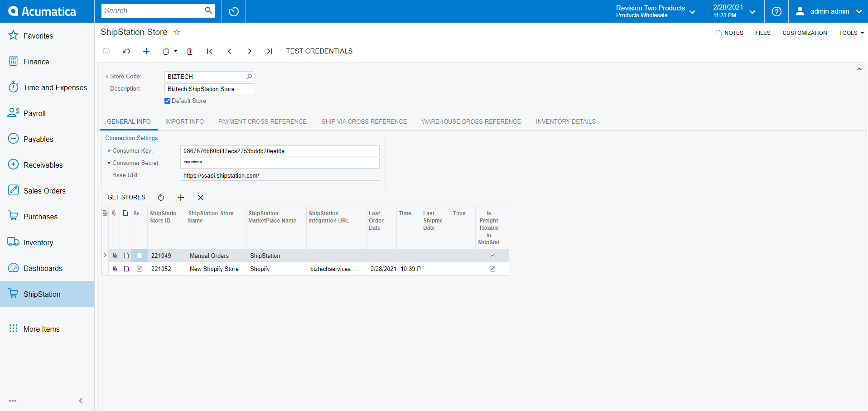Screen dimensions: 868x411
Task: Open the recent history icon
Action: click(x=234, y=11)
